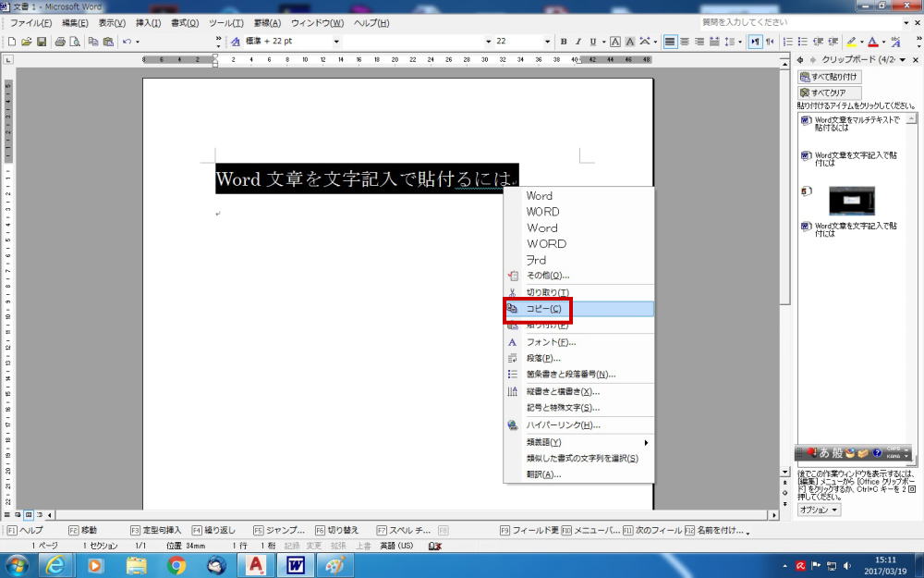This screenshot has width=924, height=578.
Task: Switch to outline view
Action: (x=40, y=515)
